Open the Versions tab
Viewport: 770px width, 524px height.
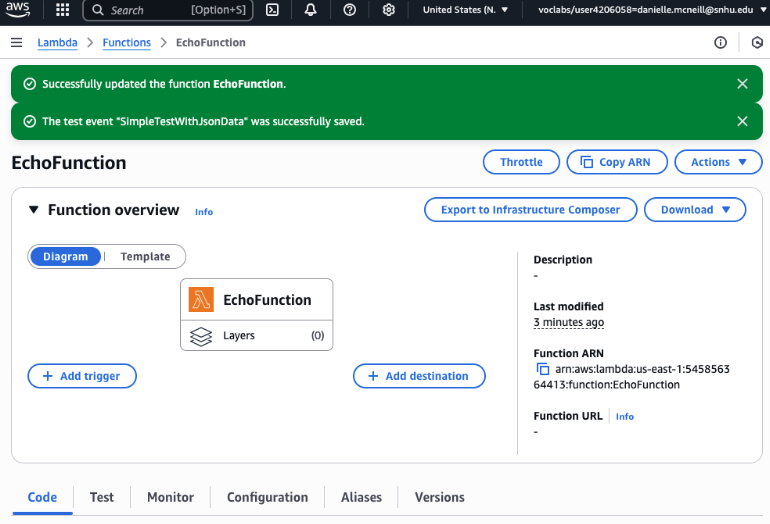click(440, 497)
